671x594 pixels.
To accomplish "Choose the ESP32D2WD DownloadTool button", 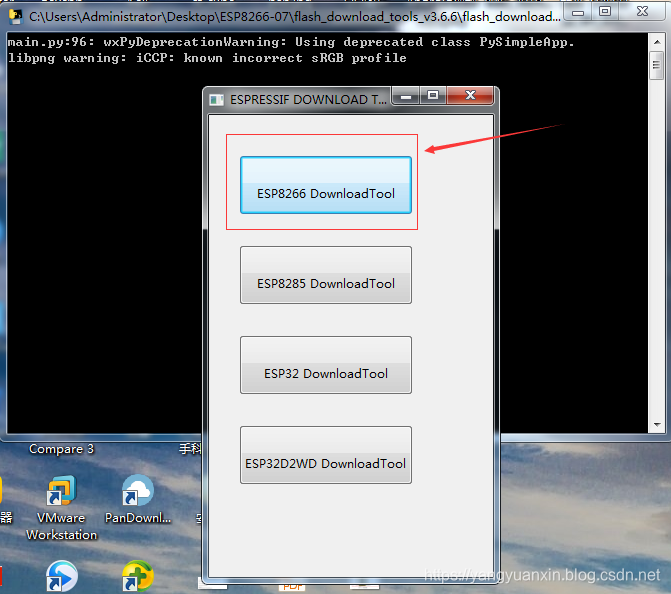I will coord(326,454).
